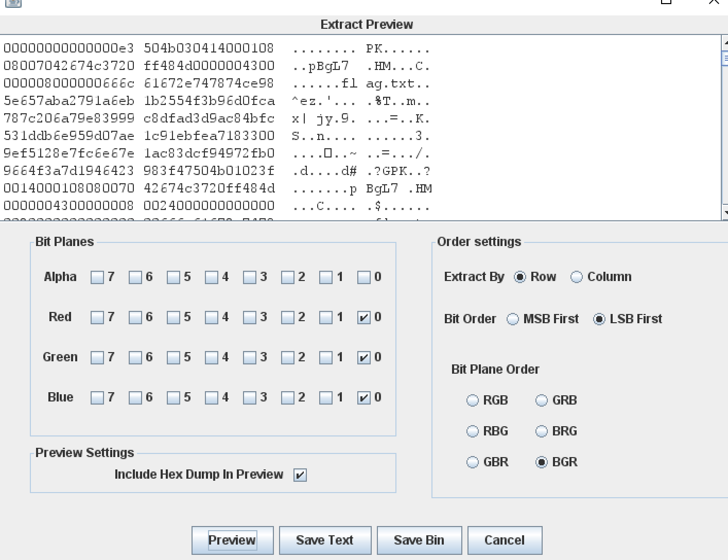Set Bit Order to LSB First
Viewport: 728px width, 560px height.
(599, 319)
